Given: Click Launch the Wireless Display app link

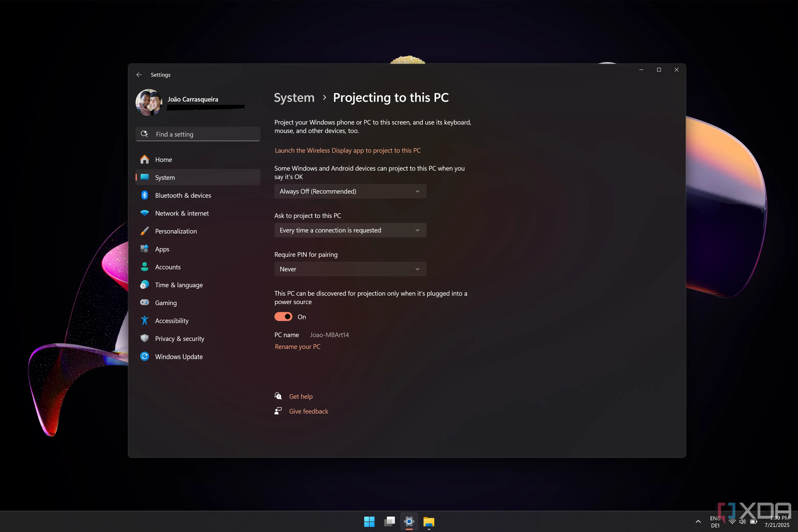Looking at the screenshot, I should [347, 150].
